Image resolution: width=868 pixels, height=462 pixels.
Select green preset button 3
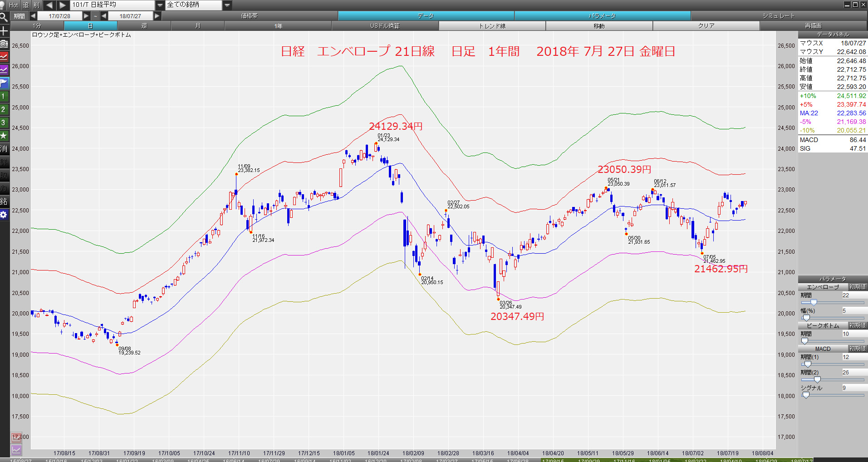pos(4,123)
